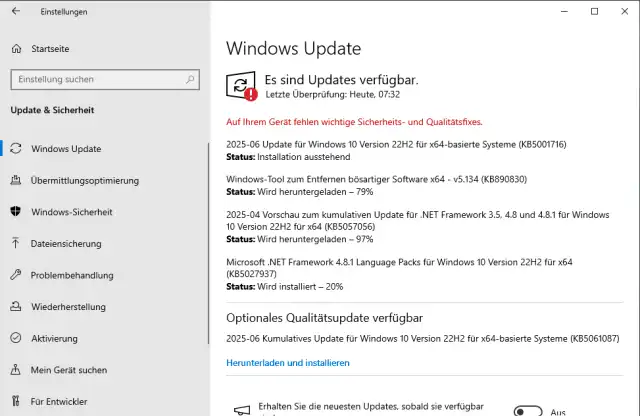Go back with the arrow icon
The width and height of the screenshot is (640, 416).
point(16,11)
